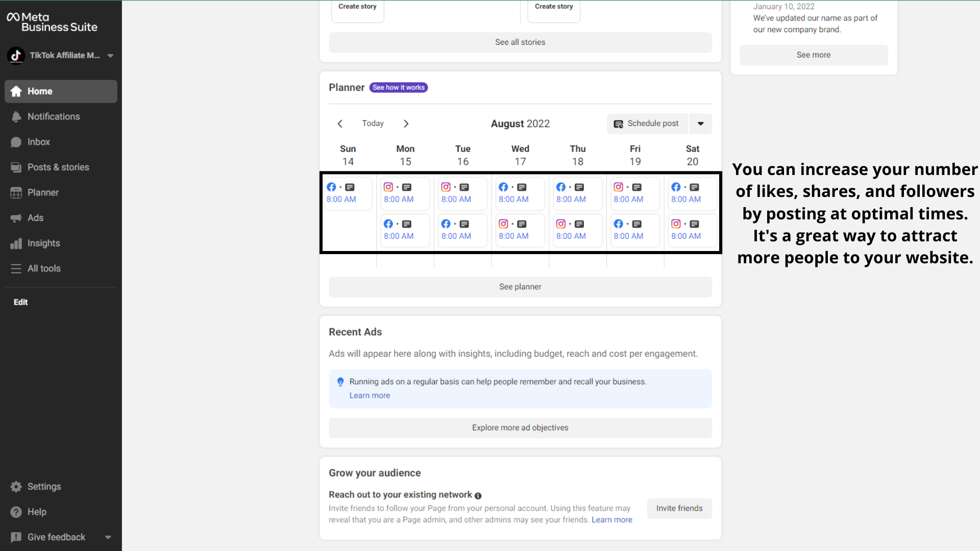Open Inbox from the sidebar
Viewport: 980px width, 551px height.
(x=38, y=142)
